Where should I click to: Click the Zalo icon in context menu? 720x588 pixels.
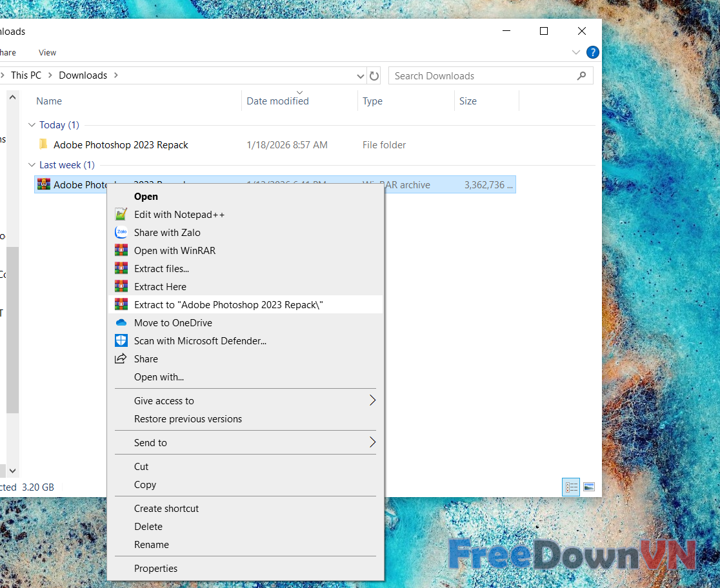[x=121, y=232]
